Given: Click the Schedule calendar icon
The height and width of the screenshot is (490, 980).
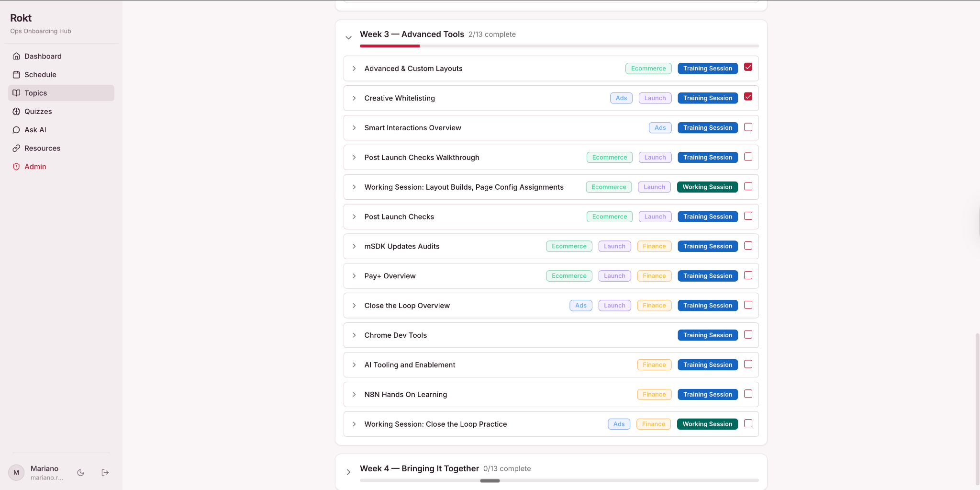Looking at the screenshot, I should 16,75.
